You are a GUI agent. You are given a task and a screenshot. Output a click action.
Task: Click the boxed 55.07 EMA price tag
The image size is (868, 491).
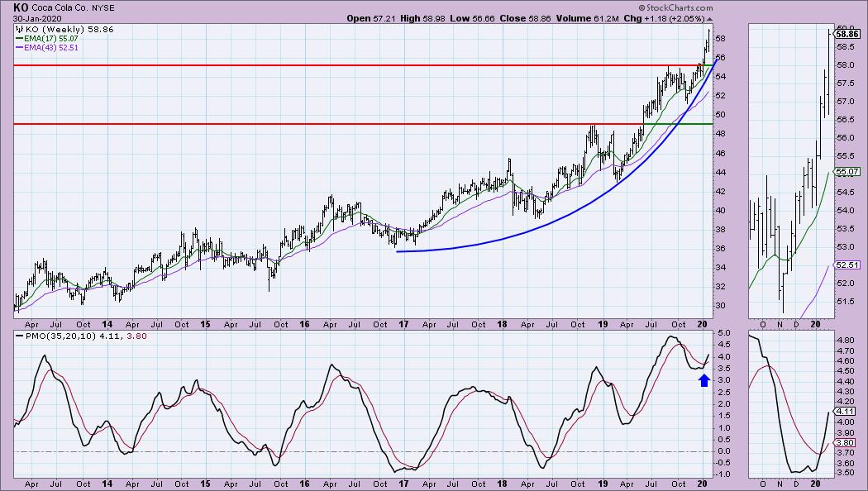point(847,172)
